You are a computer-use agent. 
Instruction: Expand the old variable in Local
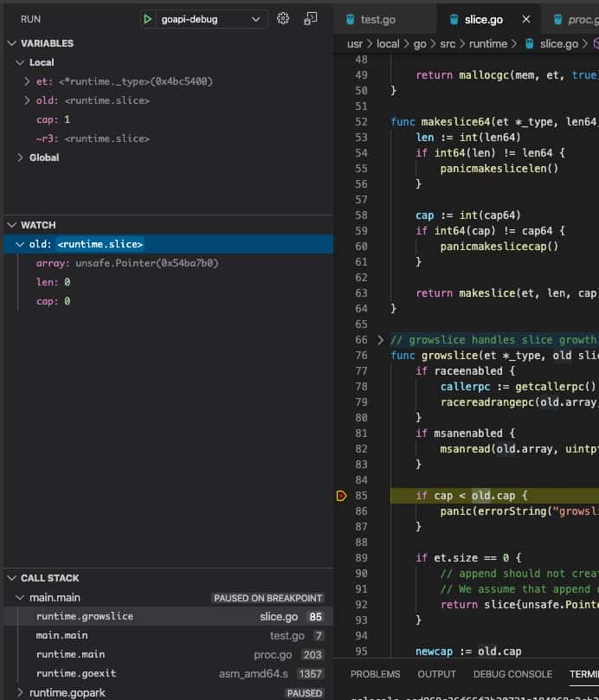click(27, 100)
